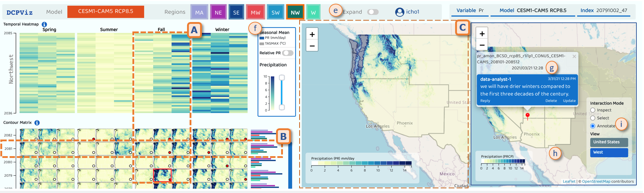Click the Temporal Heatmap info icon
644x193 pixels.
44,24
